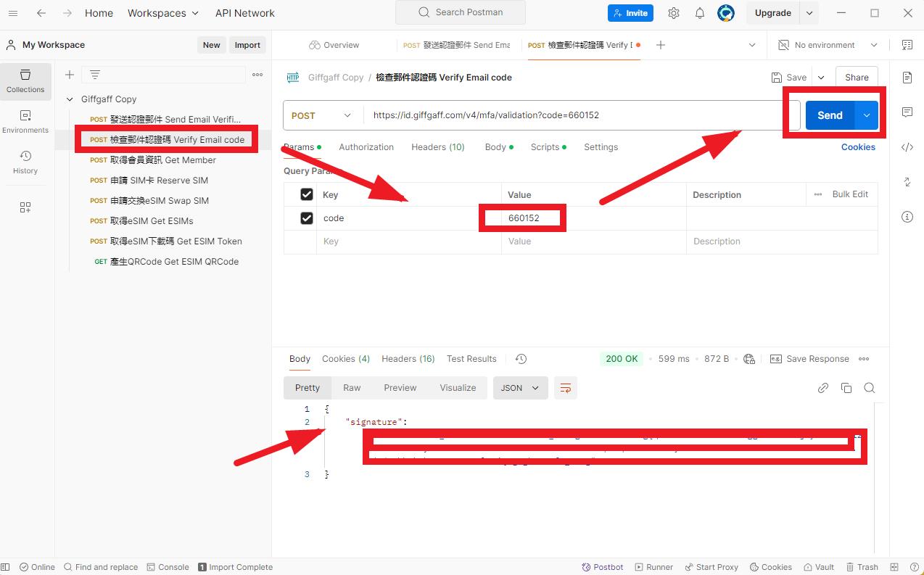Image resolution: width=924 pixels, height=575 pixels.
Task: Open Runner in the status bar
Action: click(654, 567)
